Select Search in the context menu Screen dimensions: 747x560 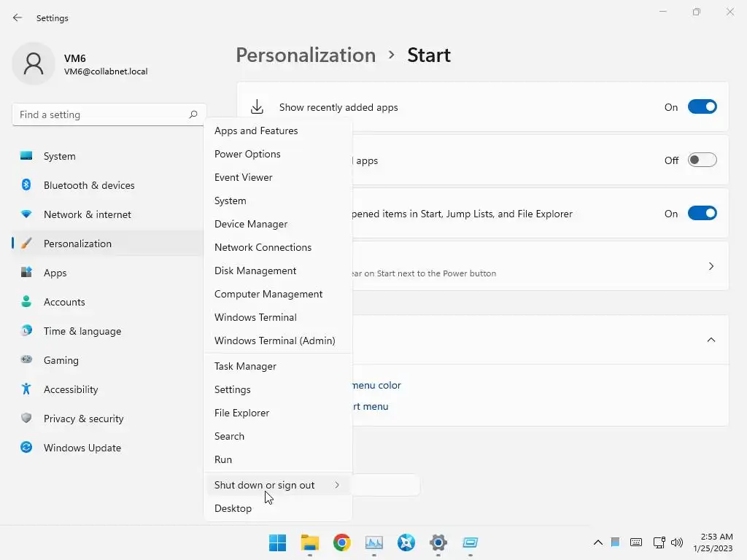tap(278, 436)
